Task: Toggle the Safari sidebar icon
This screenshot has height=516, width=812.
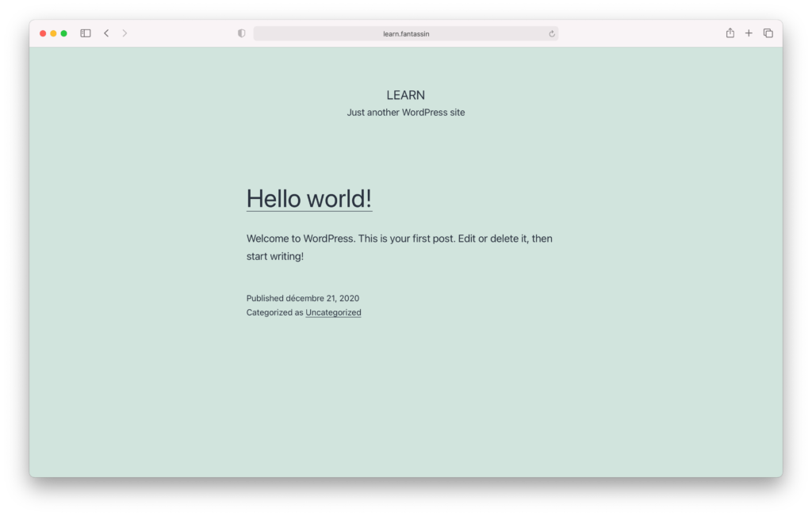Action: click(x=86, y=33)
